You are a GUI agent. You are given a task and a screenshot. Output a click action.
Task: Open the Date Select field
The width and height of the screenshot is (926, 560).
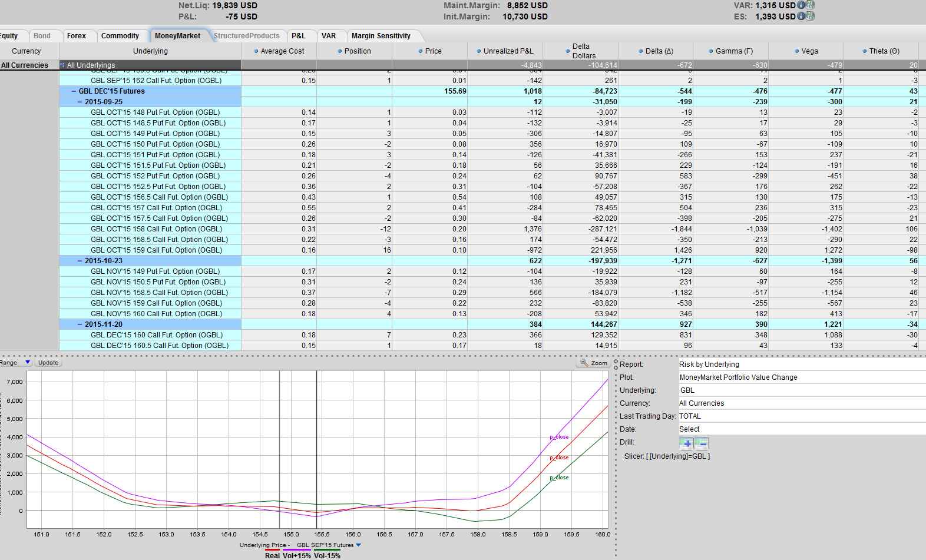tap(802, 429)
